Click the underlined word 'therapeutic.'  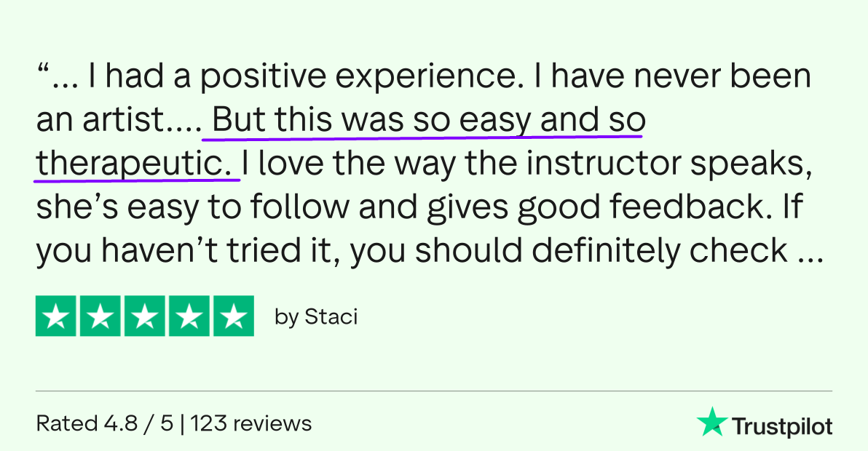click(x=134, y=164)
